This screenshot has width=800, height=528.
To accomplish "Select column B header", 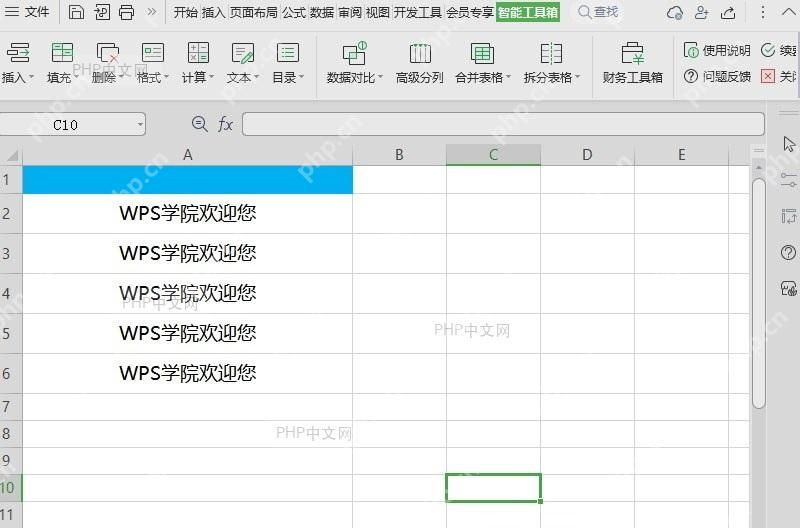I will pos(399,155).
